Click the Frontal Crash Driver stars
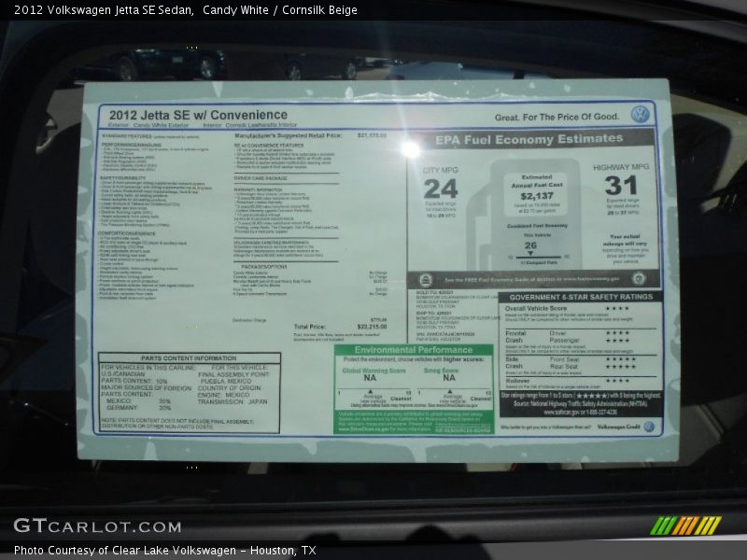Image resolution: width=747 pixels, height=560 pixels. point(617,333)
